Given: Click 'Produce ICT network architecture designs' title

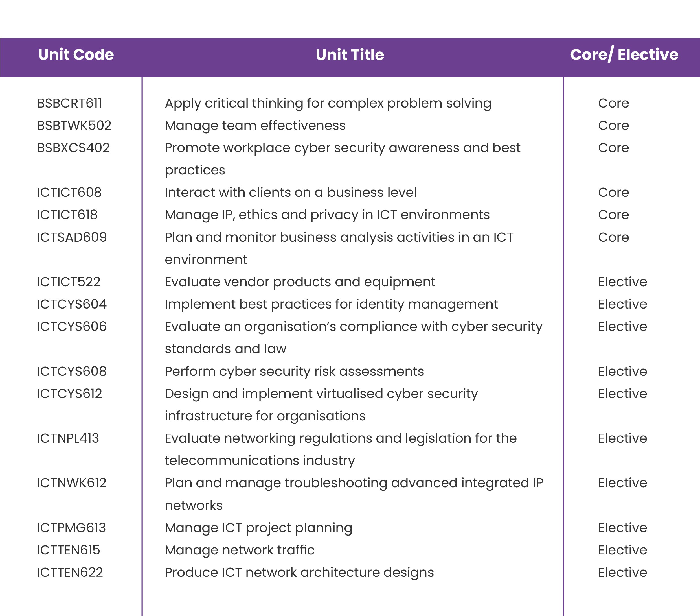Looking at the screenshot, I should [299, 573].
